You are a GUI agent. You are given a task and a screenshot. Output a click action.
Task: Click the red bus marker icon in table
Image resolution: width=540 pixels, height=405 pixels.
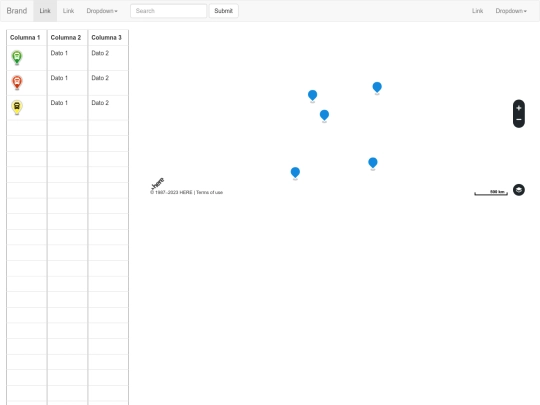pyautogui.click(x=17, y=82)
